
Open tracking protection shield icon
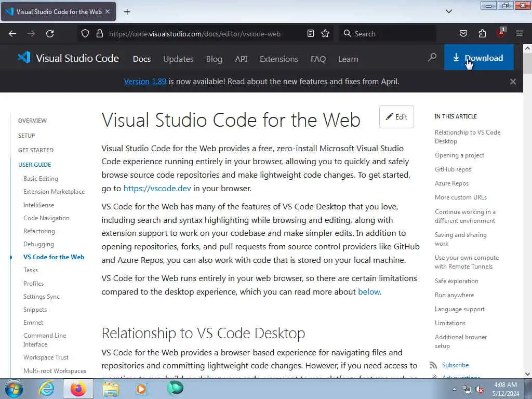click(x=85, y=34)
